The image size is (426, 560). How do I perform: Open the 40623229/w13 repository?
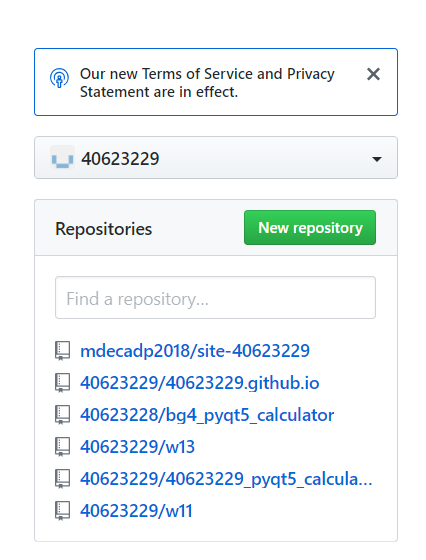137,447
